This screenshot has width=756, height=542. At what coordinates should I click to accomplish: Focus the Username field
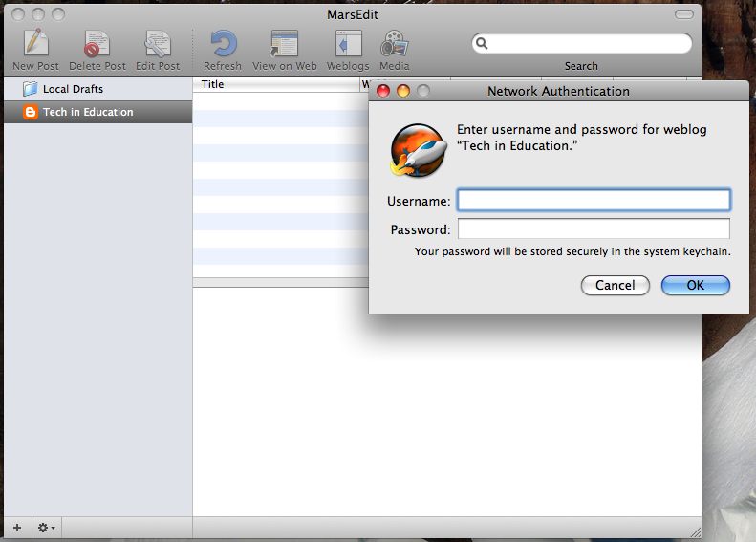594,200
